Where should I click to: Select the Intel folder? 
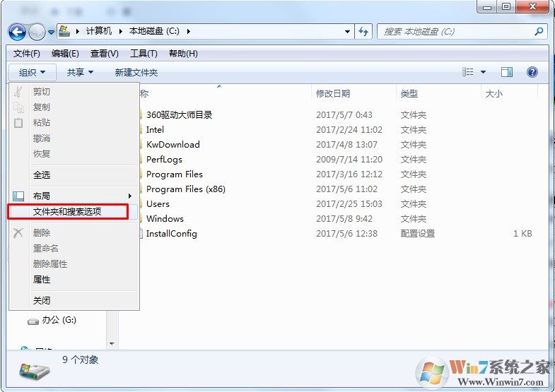155,130
